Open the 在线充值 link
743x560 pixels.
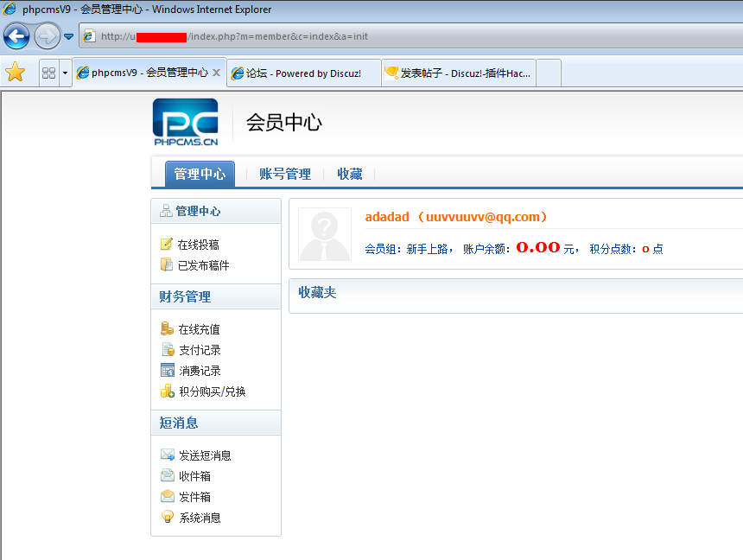199,329
